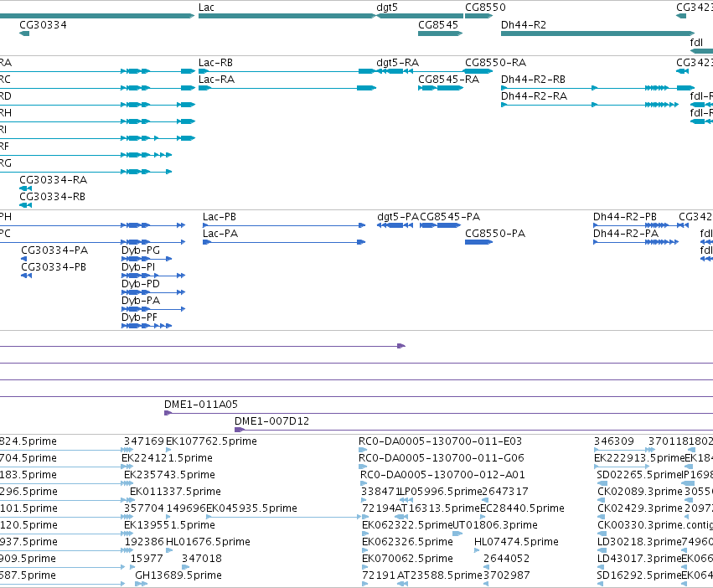Select the Dyb-PD protein label
The image size is (713, 588).
(x=141, y=284)
